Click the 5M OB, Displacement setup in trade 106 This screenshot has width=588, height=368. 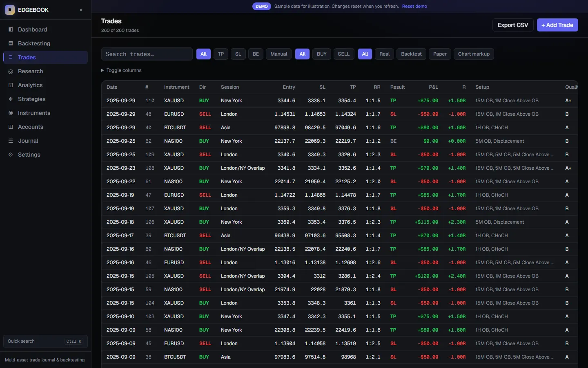pyautogui.click(x=499, y=222)
